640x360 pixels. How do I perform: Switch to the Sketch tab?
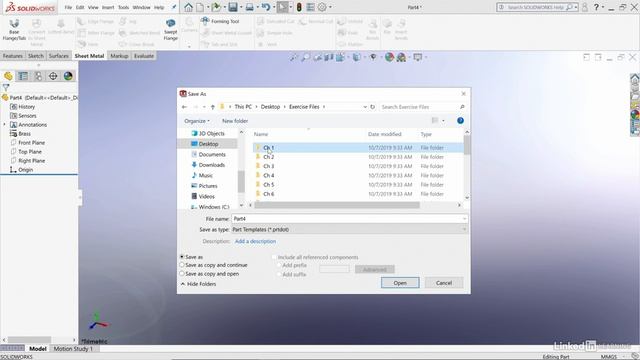coord(36,56)
